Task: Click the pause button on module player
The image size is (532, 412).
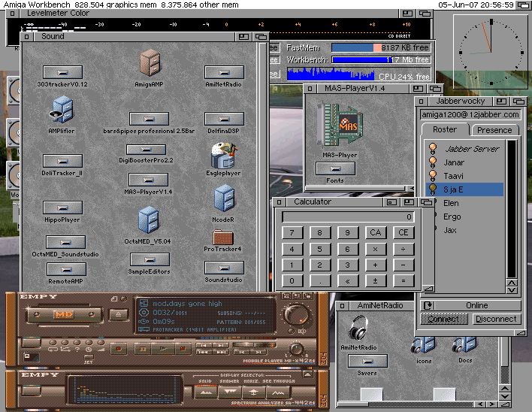Action: [143, 349]
